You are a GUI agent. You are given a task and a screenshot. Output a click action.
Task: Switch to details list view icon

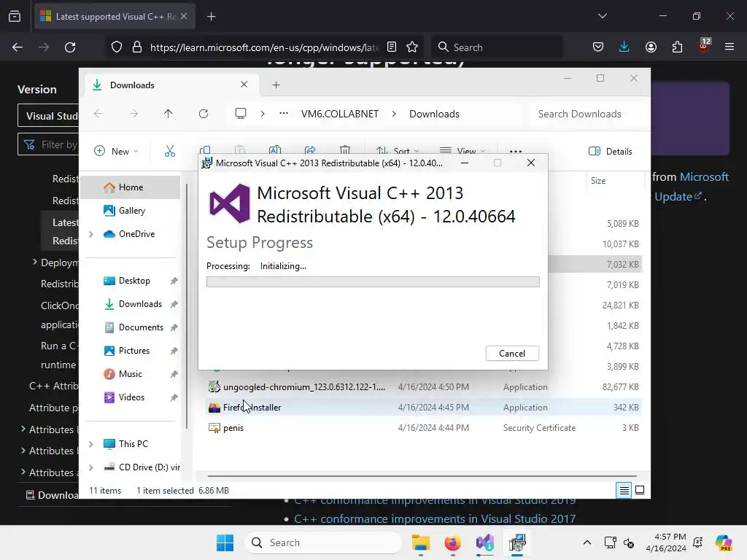pyautogui.click(x=624, y=490)
